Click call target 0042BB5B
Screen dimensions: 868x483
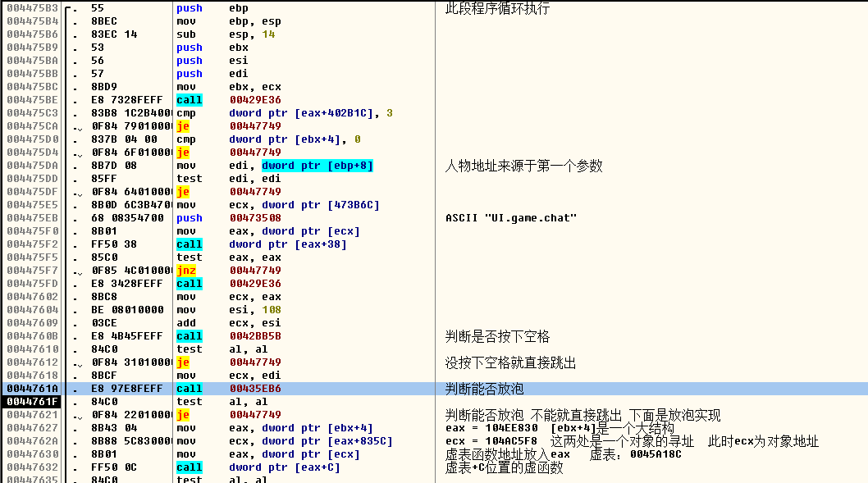(x=255, y=336)
